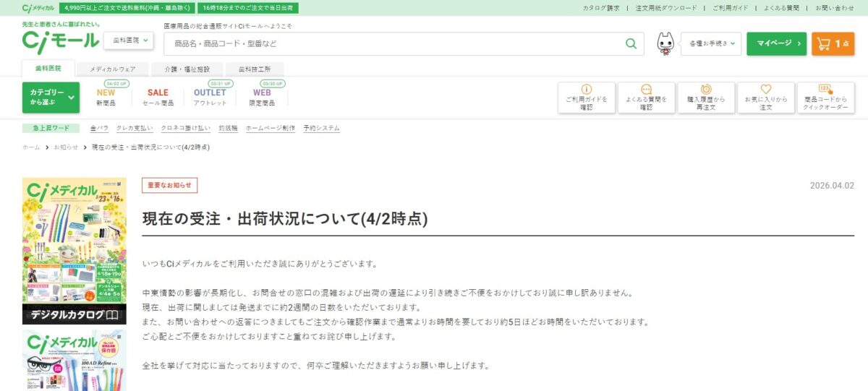Select the 歯科医院 tab
Screen dimensions: 868x391
click(x=49, y=69)
